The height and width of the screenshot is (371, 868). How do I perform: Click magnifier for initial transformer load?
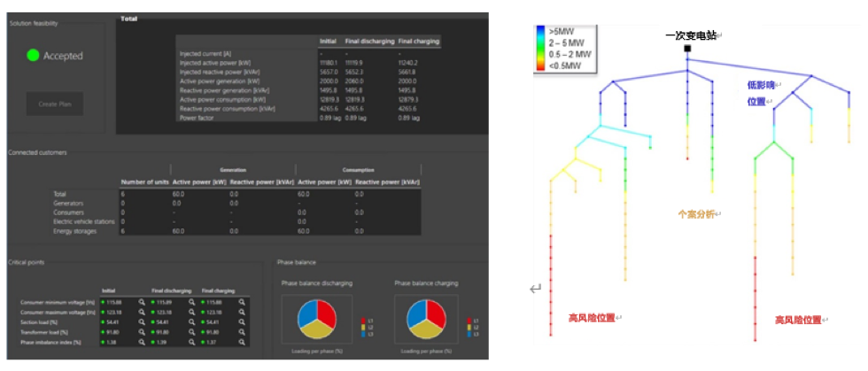point(141,331)
